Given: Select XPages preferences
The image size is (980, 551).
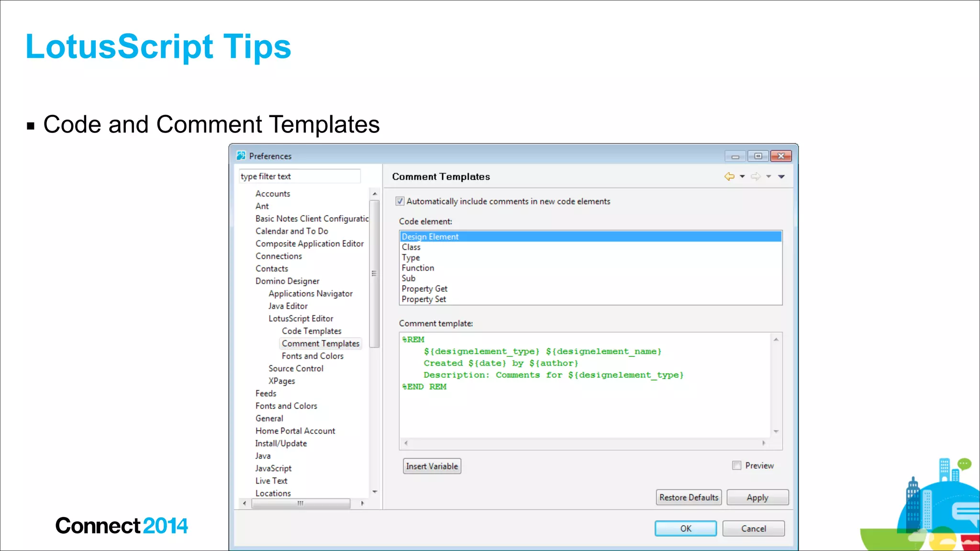Looking at the screenshot, I should click(x=282, y=381).
